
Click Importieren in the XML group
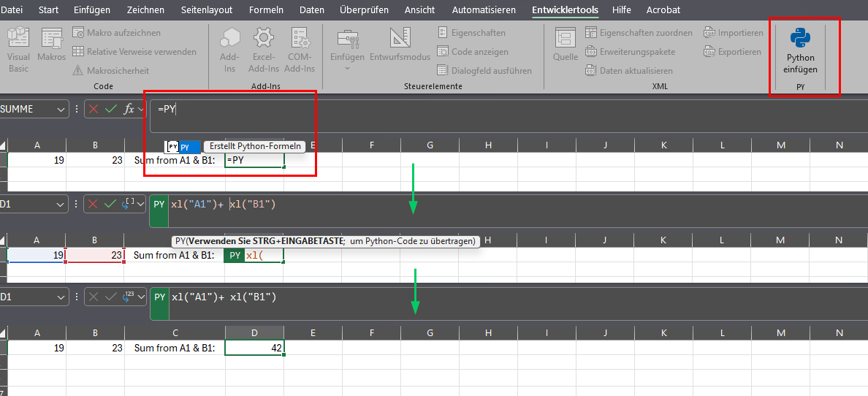pos(734,33)
